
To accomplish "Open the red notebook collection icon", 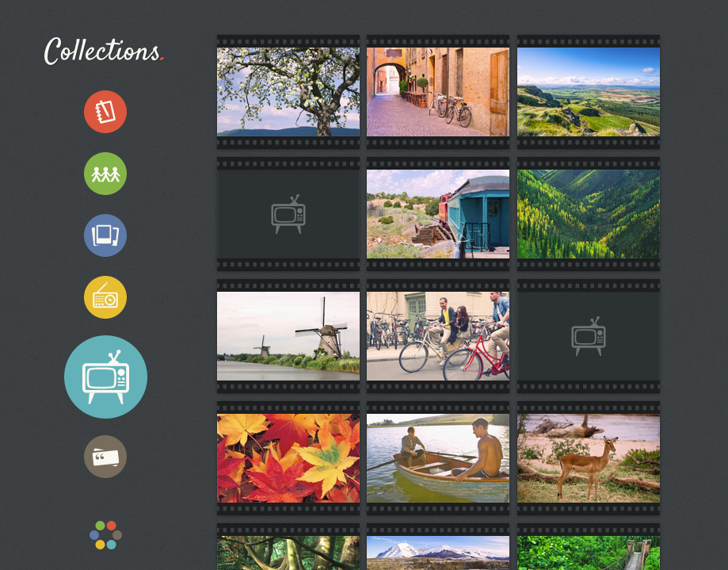I will click(x=105, y=112).
